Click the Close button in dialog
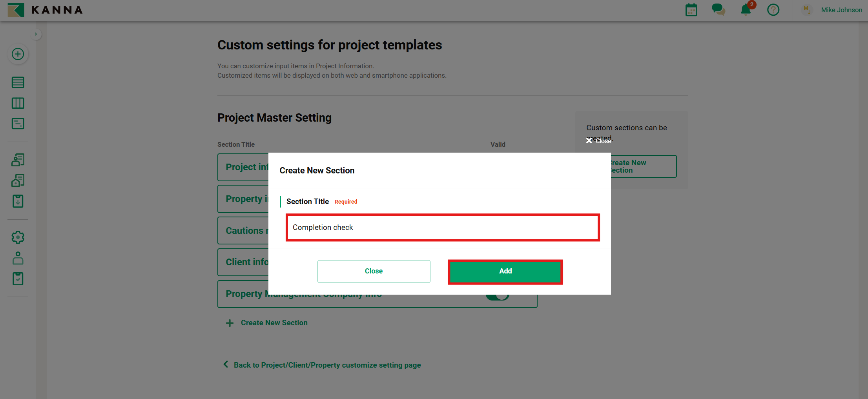This screenshot has height=399, width=868. (x=374, y=271)
